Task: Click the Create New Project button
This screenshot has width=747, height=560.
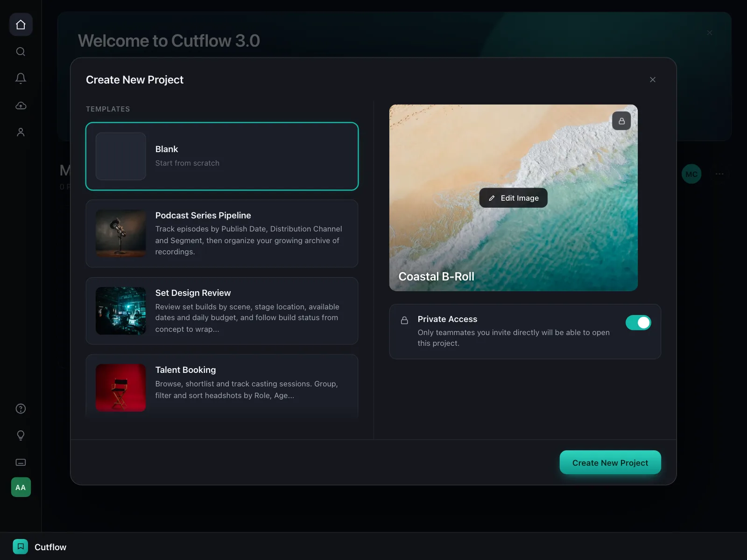Action: coord(610,462)
